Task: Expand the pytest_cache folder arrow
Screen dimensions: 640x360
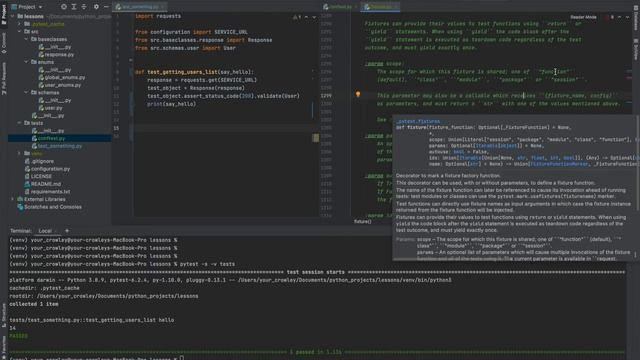Action: (x=19, y=24)
